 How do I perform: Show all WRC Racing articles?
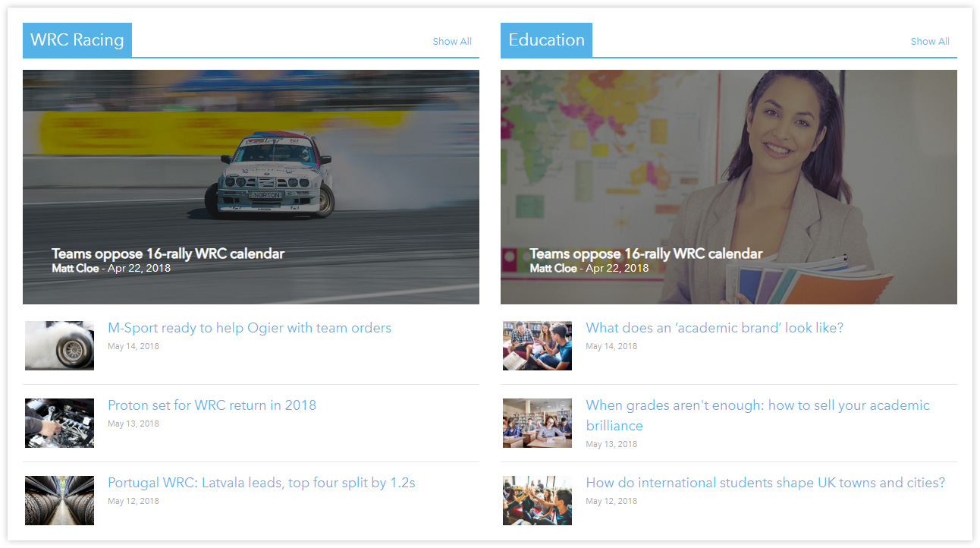coord(452,42)
